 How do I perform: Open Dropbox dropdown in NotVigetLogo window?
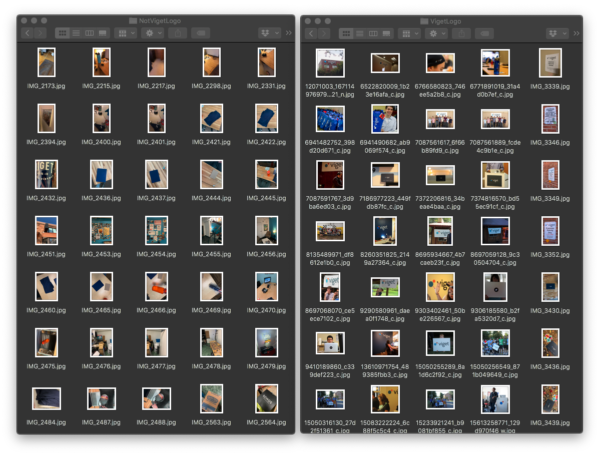pos(270,33)
